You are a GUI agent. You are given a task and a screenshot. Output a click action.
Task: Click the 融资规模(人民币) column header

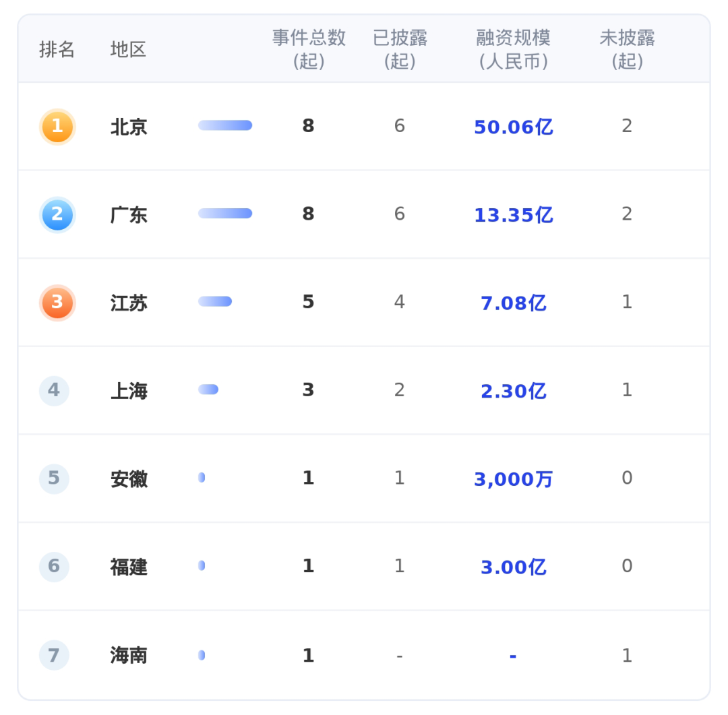(514, 49)
